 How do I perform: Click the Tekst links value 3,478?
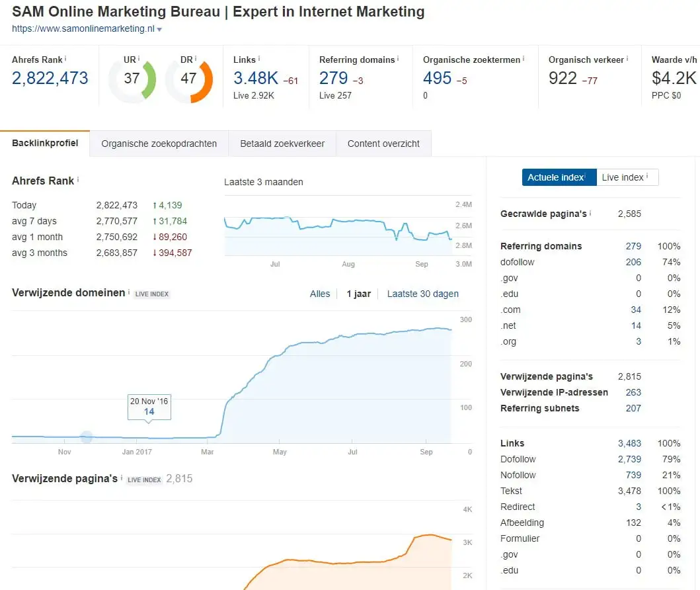point(629,491)
